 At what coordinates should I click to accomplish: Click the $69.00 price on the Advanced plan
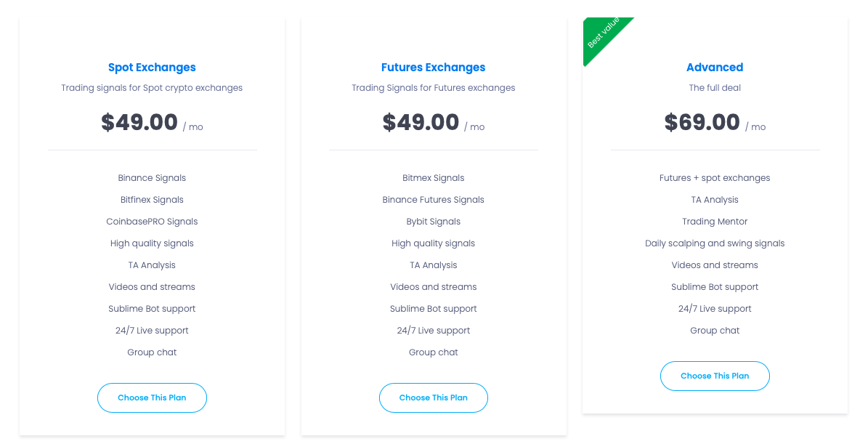pos(702,122)
